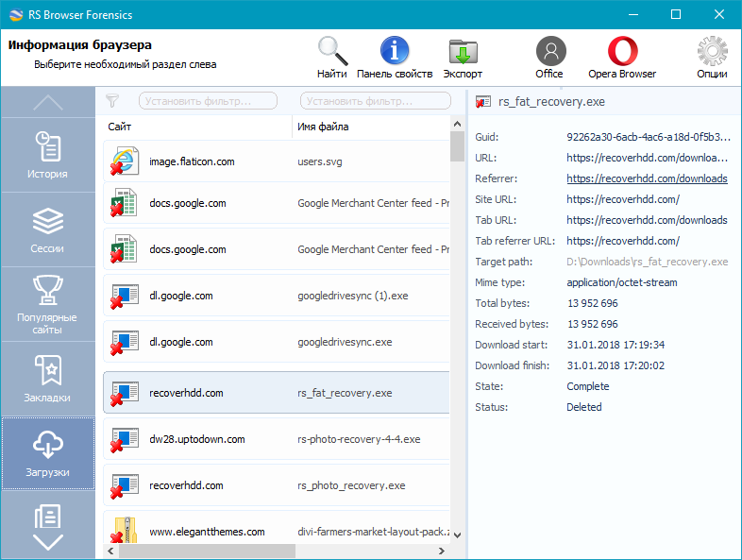Click RS Browser Forensics title bar icon
The height and width of the screenshot is (560, 742).
coord(16,15)
